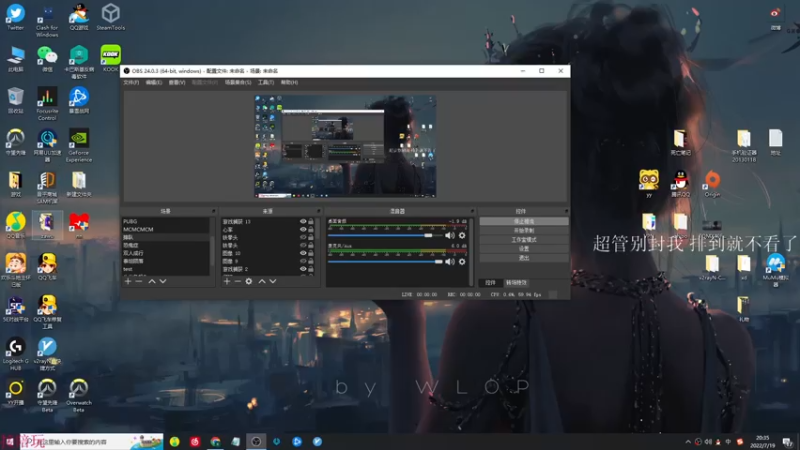Remove the selected scene with minus icon

point(139,281)
